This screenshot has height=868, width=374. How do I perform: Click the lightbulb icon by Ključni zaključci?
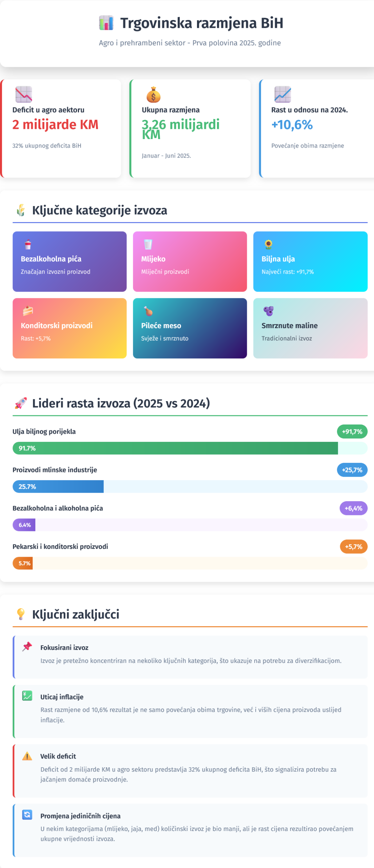21,614
